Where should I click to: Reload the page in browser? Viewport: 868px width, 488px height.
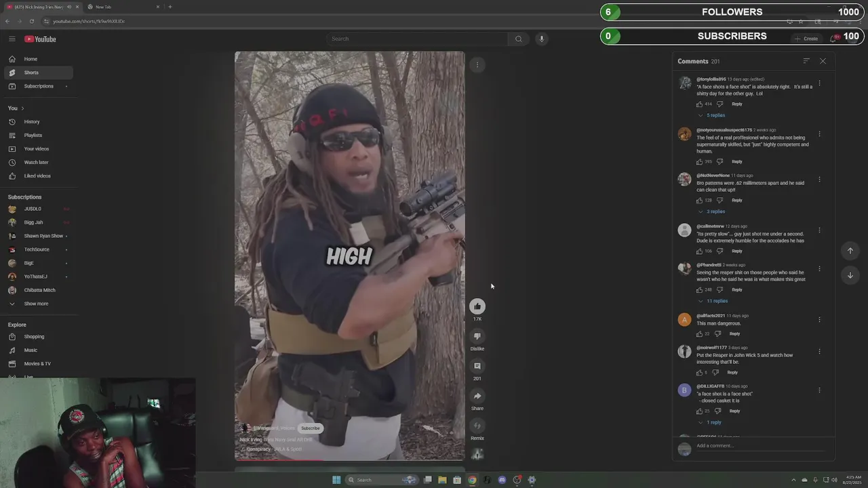click(31, 21)
